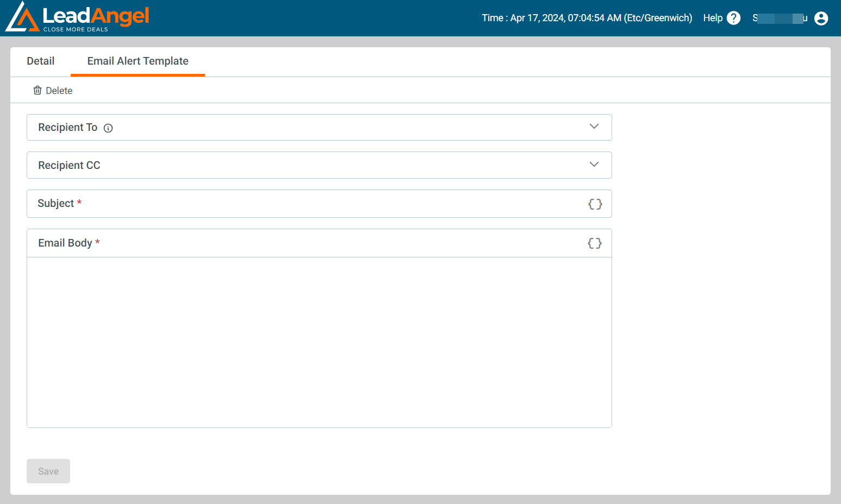Screen dimensions: 841x504
Task: Open the Help question mark icon
Action: pyautogui.click(x=733, y=18)
